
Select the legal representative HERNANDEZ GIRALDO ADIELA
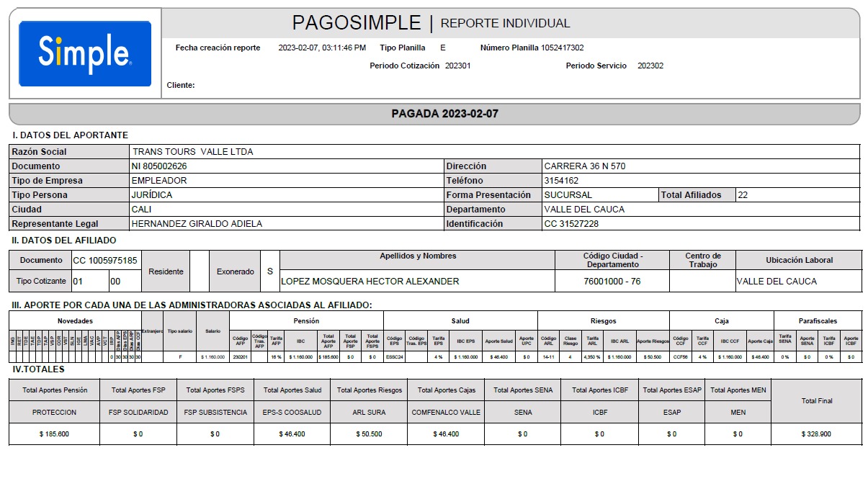click(x=197, y=224)
